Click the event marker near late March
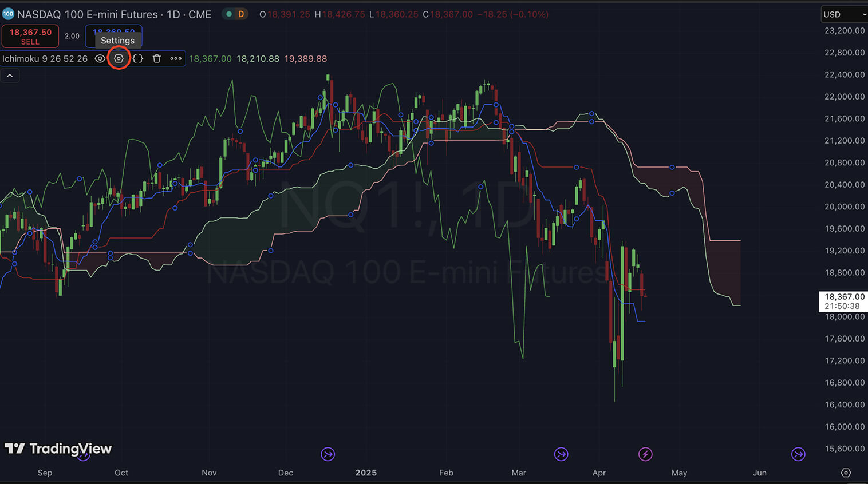868x484 pixels. click(x=561, y=454)
